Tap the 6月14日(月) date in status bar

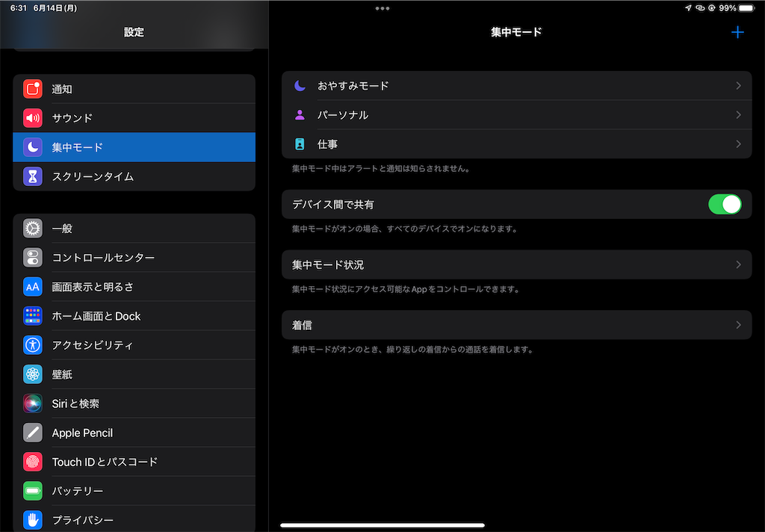pyautogui.click(x=55, y=7)
